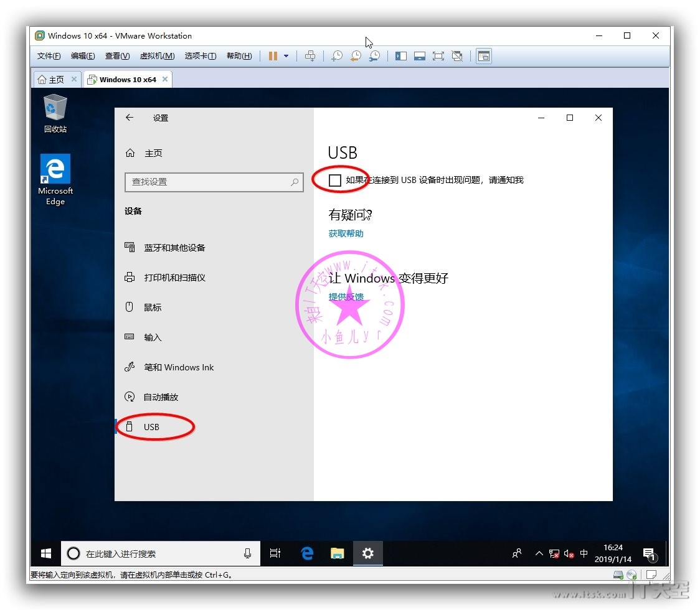Click the 查找设置 search field
Viewport: 700px width, 610px height.
(x=214, y=182)
